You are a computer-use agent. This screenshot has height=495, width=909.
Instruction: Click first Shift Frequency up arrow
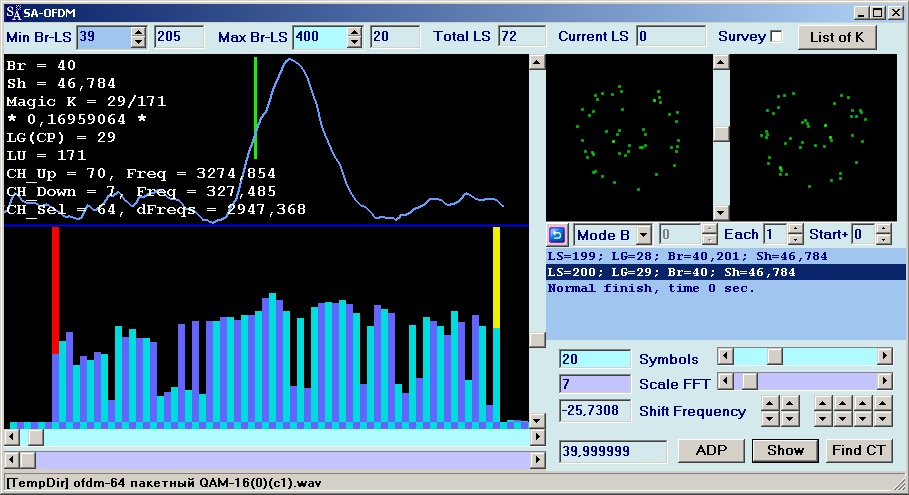pyautogui.click(x=770, y=404)
